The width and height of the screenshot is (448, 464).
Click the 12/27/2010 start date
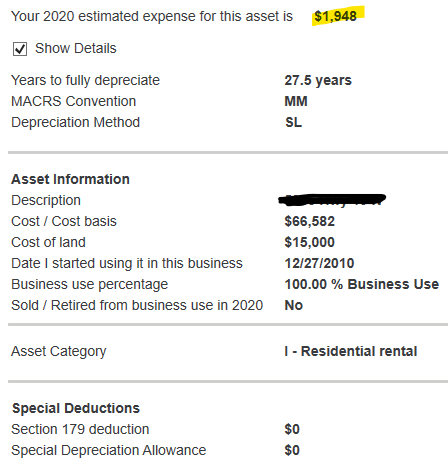[319, 263]
